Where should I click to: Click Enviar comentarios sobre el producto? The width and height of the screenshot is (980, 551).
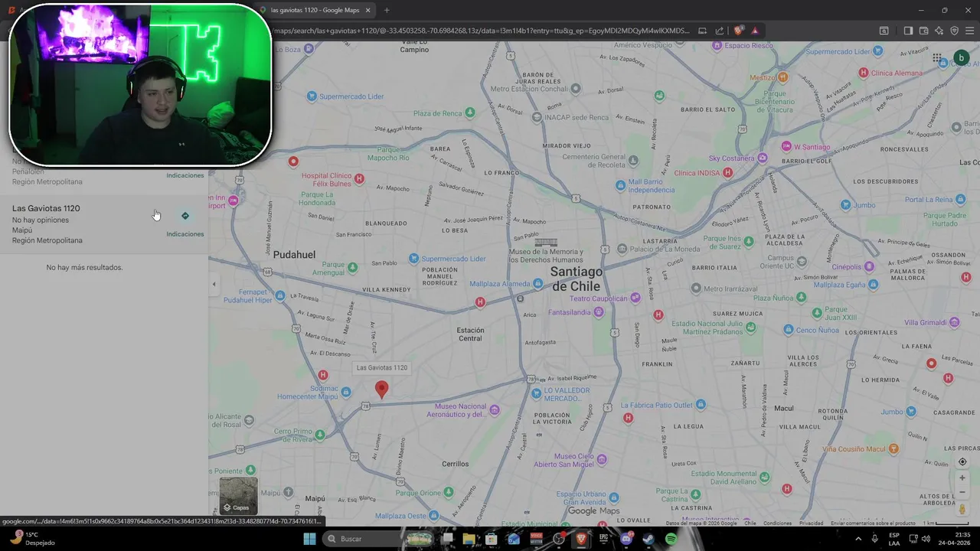tap(873, 523)
